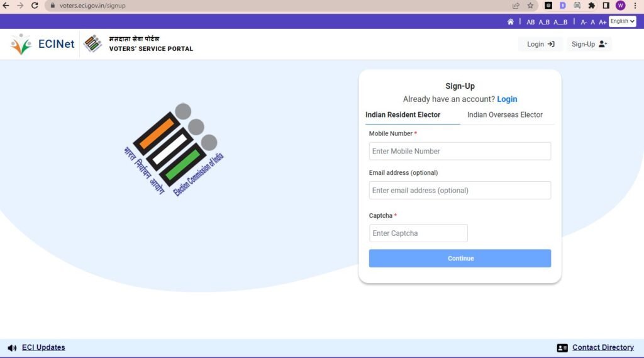Reload the page using the refresh icon
The image size is (644, 358).
point(35,6)
